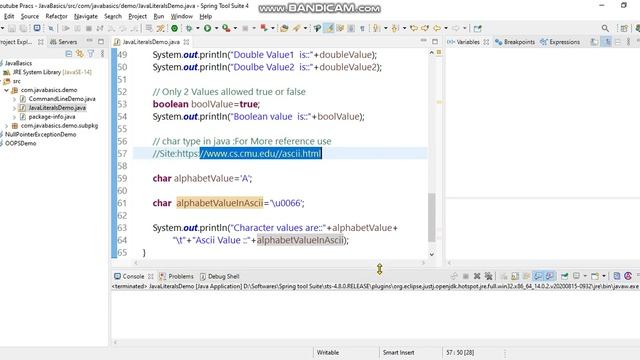Collapse the com.javabasics.demo package
640x360 pixels.
(7, 90)
